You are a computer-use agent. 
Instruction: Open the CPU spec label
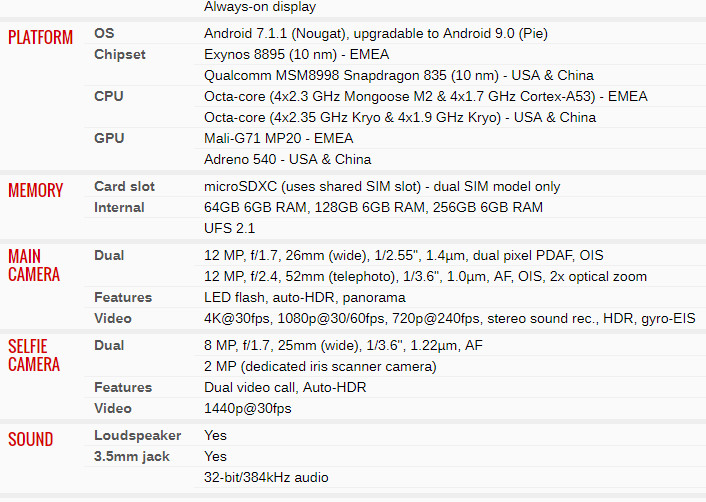point(109,96)
